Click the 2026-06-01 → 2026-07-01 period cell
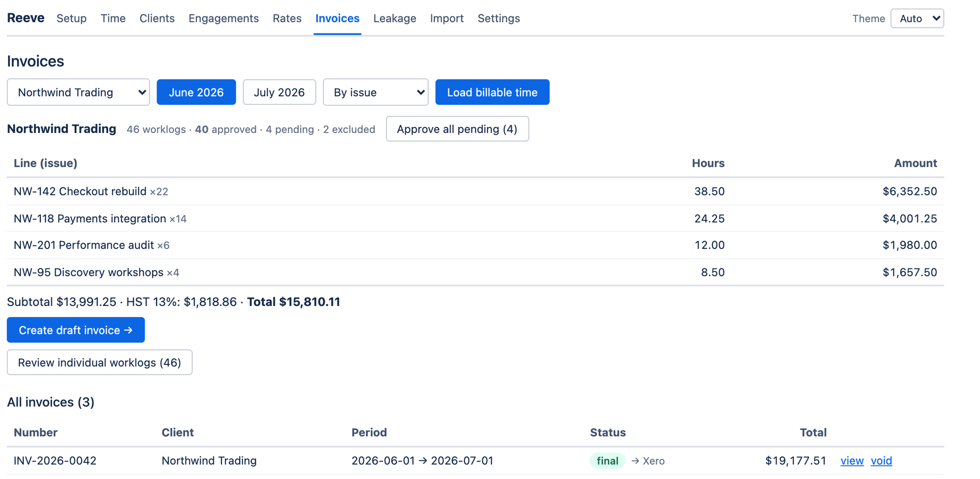Viewport: 980px width, 479px height. click(x=422, y=461)
